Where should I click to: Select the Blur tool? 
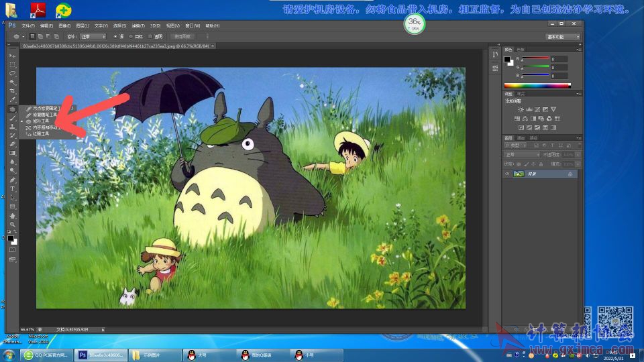click(x=12, y=162)
